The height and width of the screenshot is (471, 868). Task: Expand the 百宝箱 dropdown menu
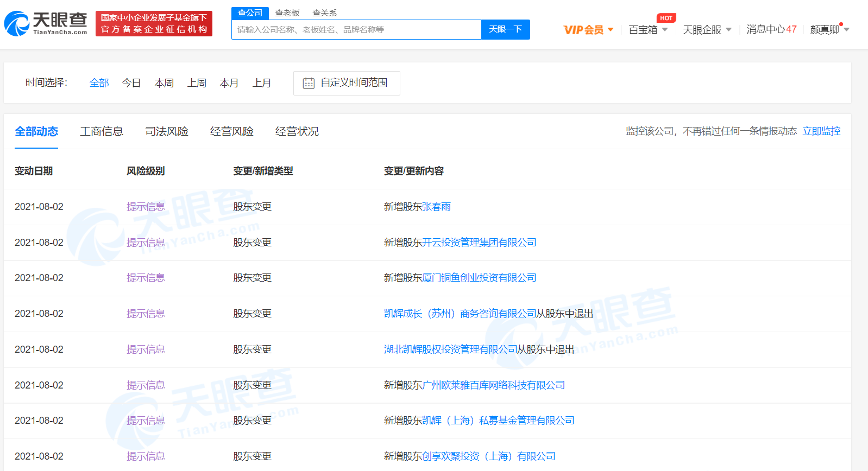coord(648,30)
